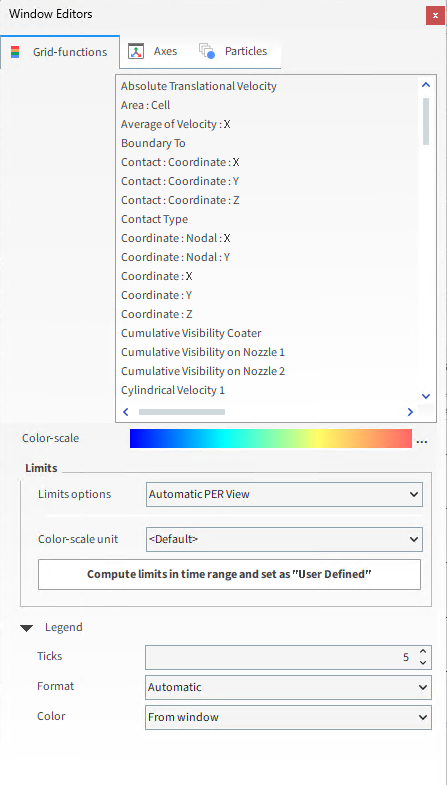Click the list scroll-right arrow

[x=410, y=412]
